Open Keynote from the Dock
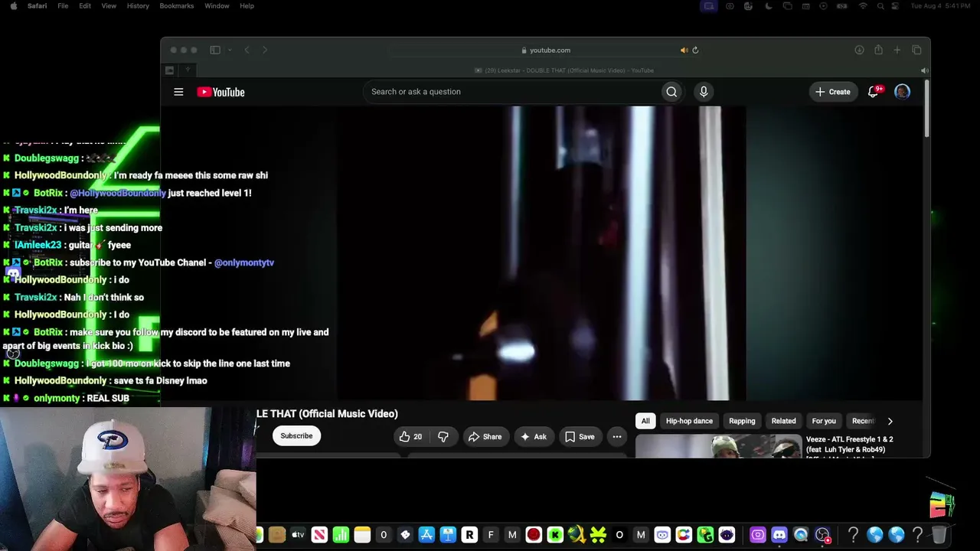Image resolution: width=980 pixels, height=551 pixels. [x=448, y=535]
